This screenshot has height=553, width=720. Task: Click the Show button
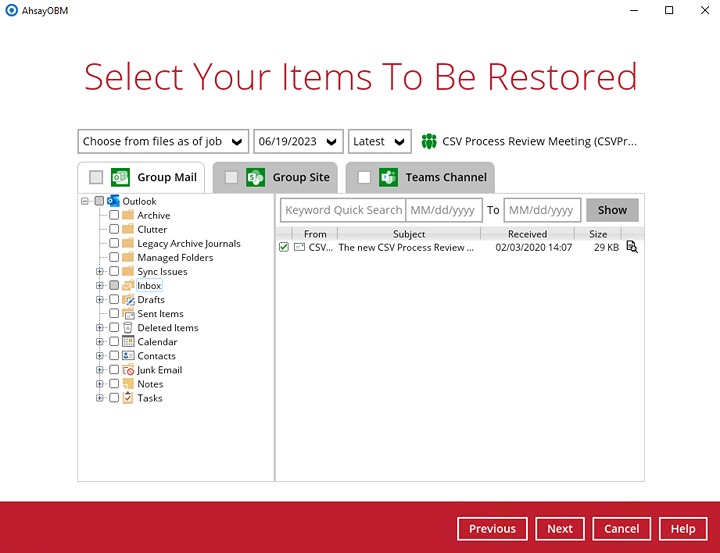612,210
